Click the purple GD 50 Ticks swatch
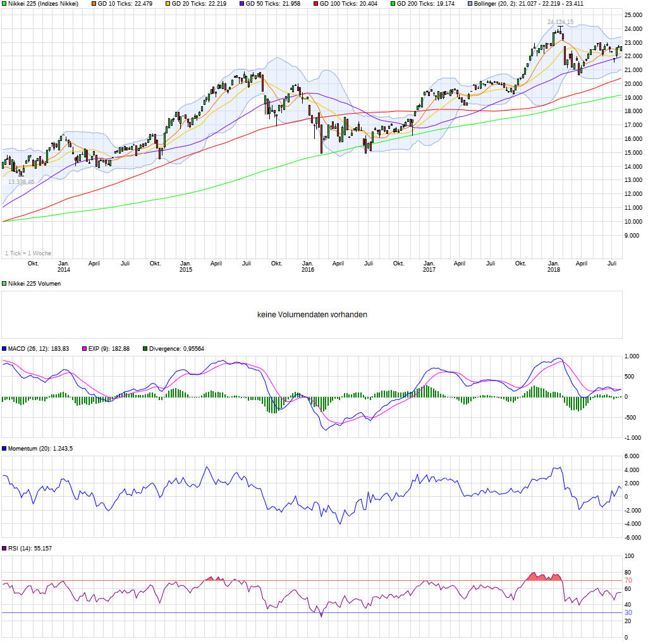Viewport: 648px width, 644px height. [241, 4]
